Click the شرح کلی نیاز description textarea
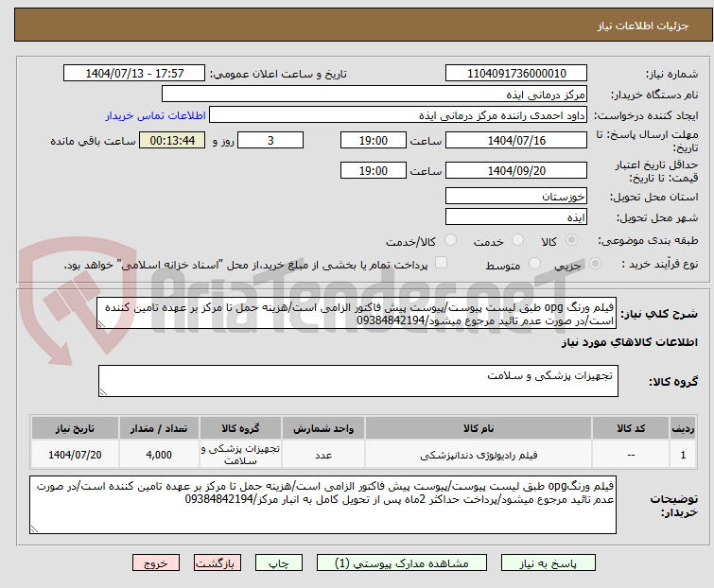This screenshot has width=714, height=588. [357, 313]
